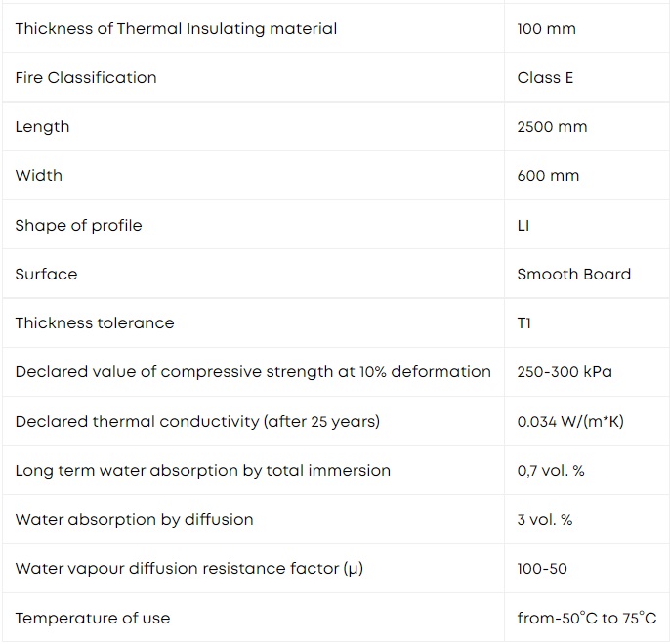Select the 'Water absorption by diffusion' label
Image resolution: width=670 pixels, height=644 pixels.
[x=134, y=520]
